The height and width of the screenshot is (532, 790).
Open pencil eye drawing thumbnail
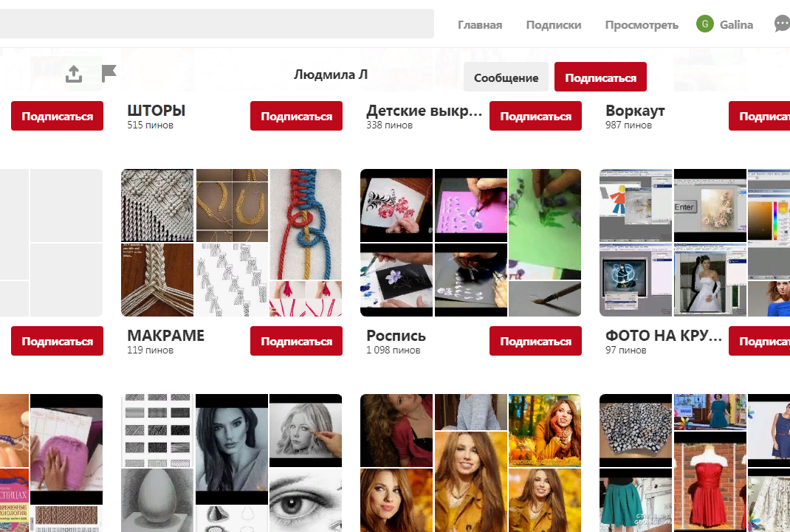click(x=306, y=500)
